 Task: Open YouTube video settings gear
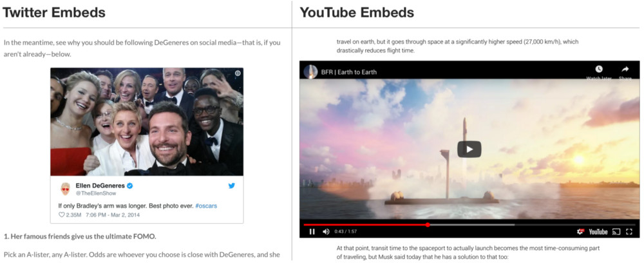tap(580, 232)
